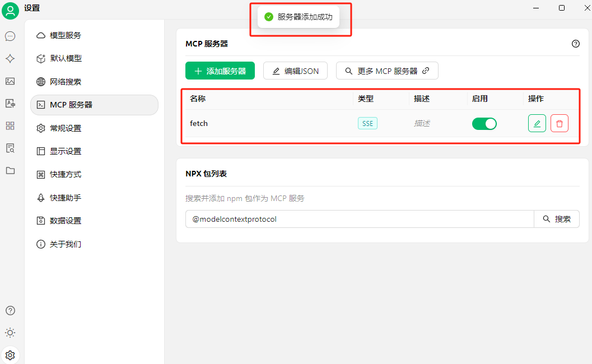Click the MCP servers help question icon

coord(575,44)
